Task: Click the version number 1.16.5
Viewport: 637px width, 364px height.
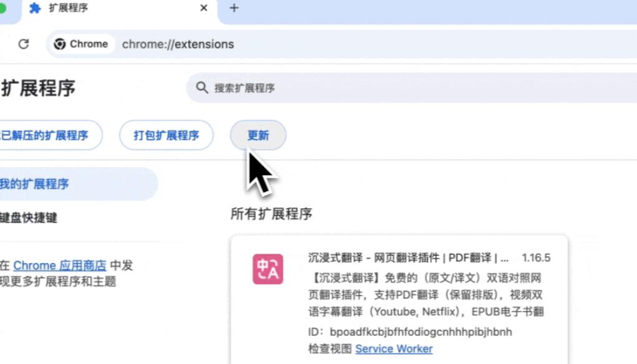Action: coord(536,257)
